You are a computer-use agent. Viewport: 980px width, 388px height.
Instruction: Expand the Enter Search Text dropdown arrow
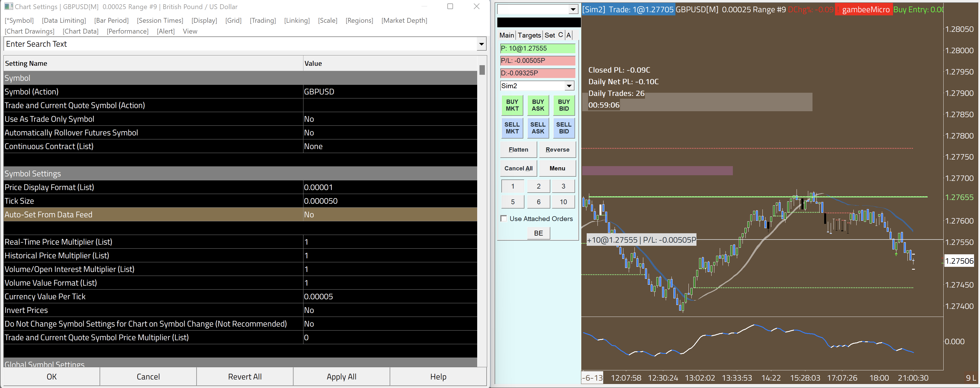(x=481, y=44)
